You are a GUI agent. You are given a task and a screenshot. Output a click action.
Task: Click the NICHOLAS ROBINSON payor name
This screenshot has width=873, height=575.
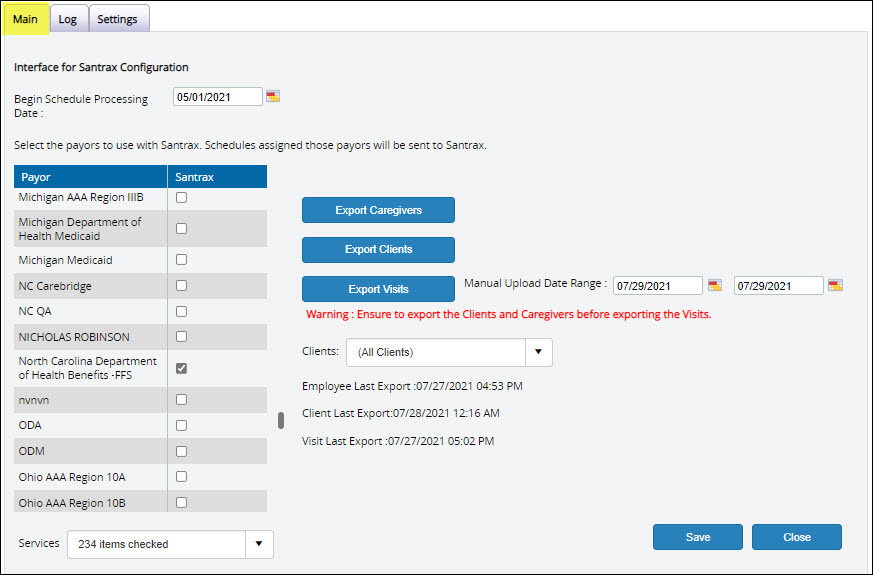[x=74, y=337]
